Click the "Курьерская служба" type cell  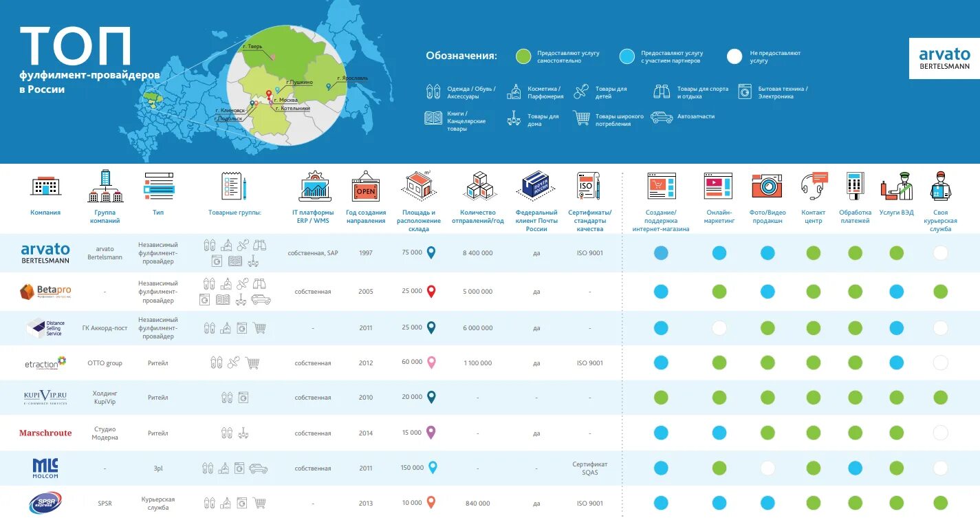(158, 504)
